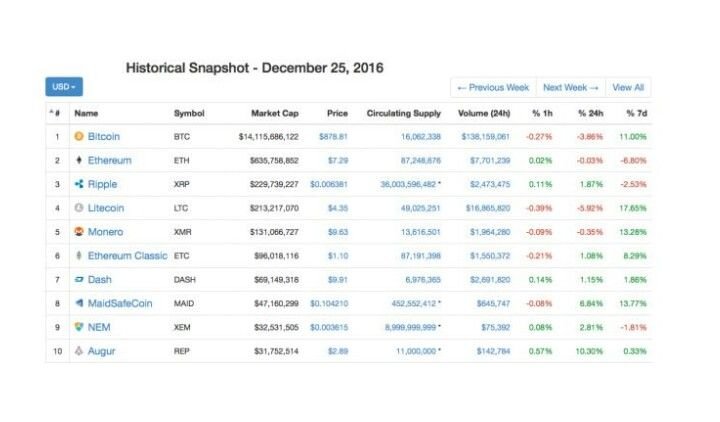Click the Bitcoin coin logo icon
Viewport: 720px width, 422px height.
[79, 136]
